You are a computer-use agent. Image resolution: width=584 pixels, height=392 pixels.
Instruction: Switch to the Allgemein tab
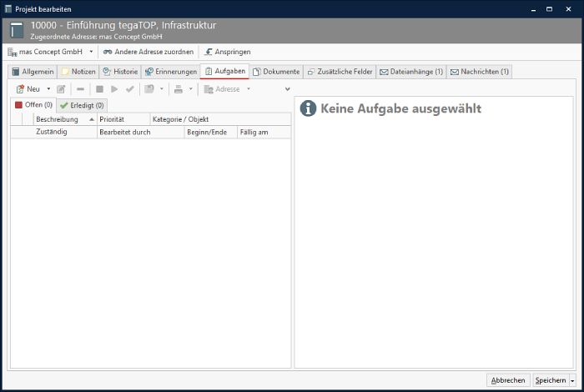pos(33,72)
